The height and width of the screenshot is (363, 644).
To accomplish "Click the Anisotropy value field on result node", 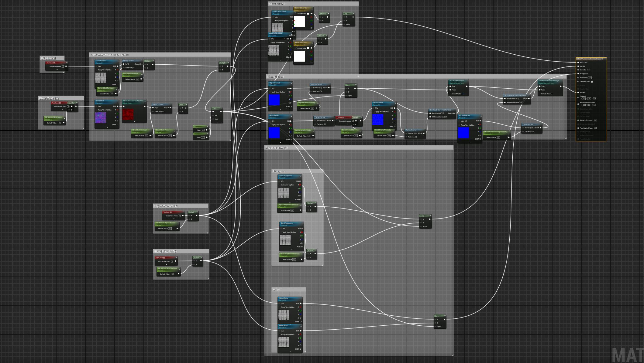I will click(590, 78).
